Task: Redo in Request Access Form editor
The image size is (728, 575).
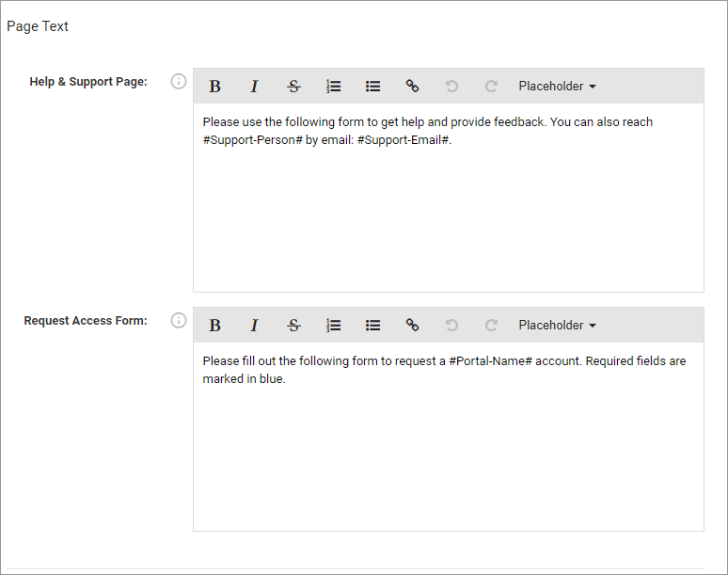Action: point(491,325)
